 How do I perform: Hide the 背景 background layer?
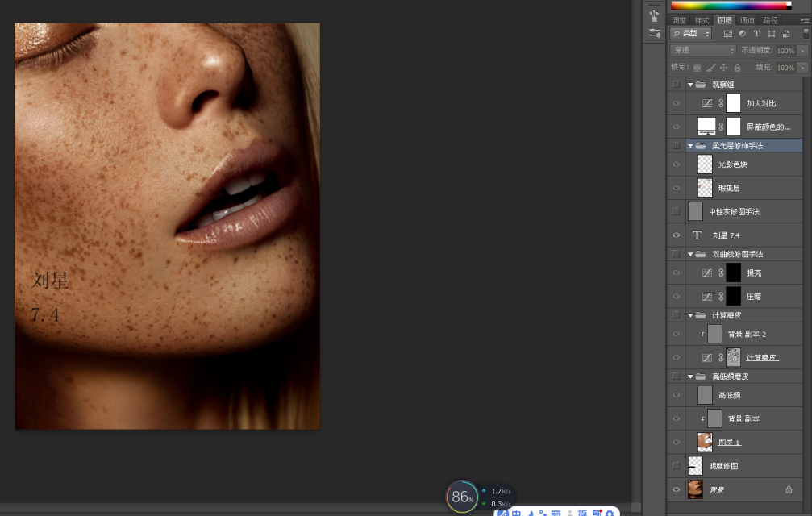(x=676, y=489)
